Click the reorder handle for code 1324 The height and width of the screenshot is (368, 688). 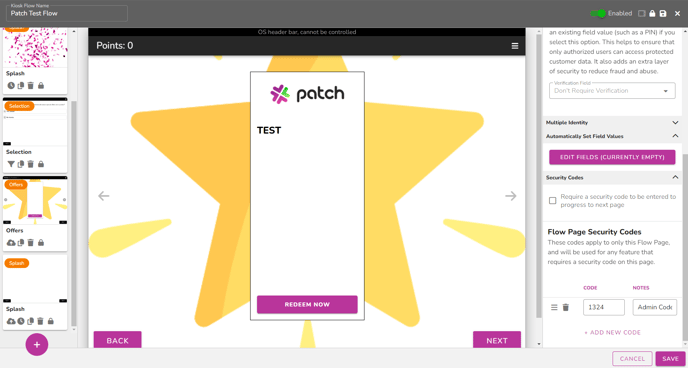[554, 307]
